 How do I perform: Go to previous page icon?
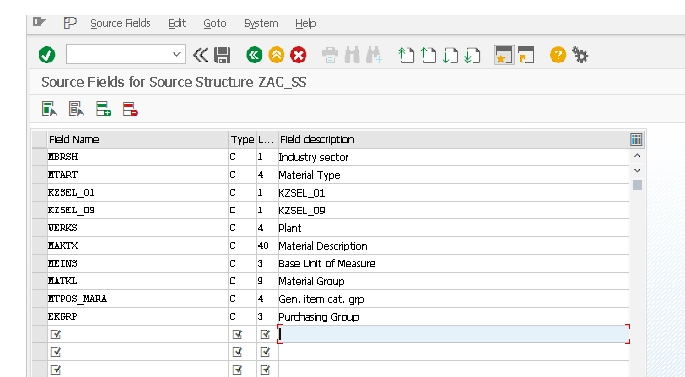pos(428,55)
